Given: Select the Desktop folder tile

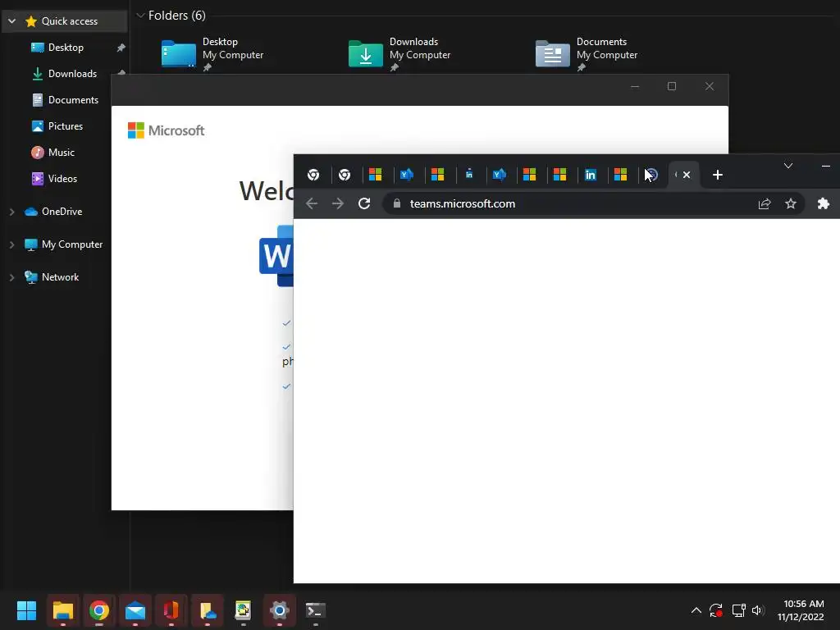Looking at the screenshot, I should (212, 54).
